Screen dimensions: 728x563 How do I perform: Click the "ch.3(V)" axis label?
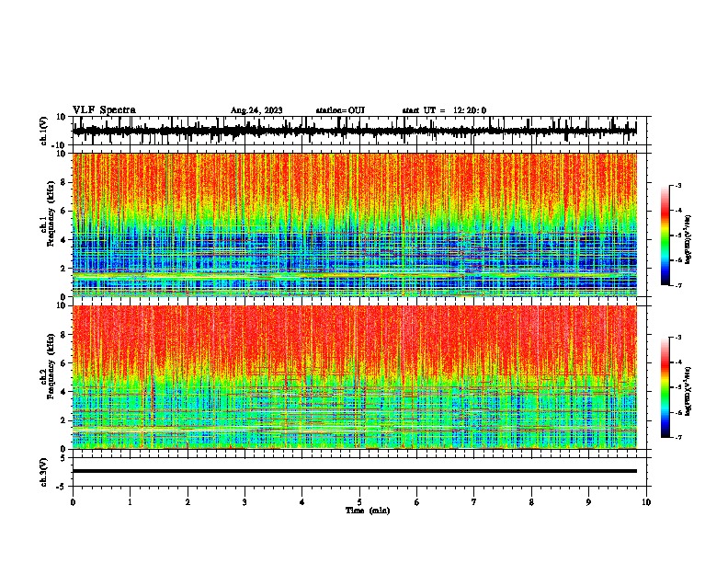[x=44, y=472]
